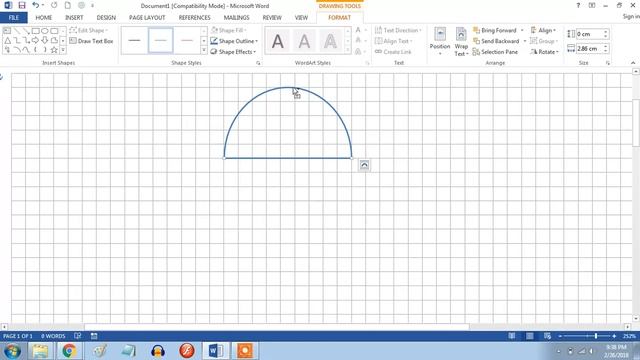Increase shape width with the up stepper
Viewport: 640px width, 360px height.
coord(606,46)
